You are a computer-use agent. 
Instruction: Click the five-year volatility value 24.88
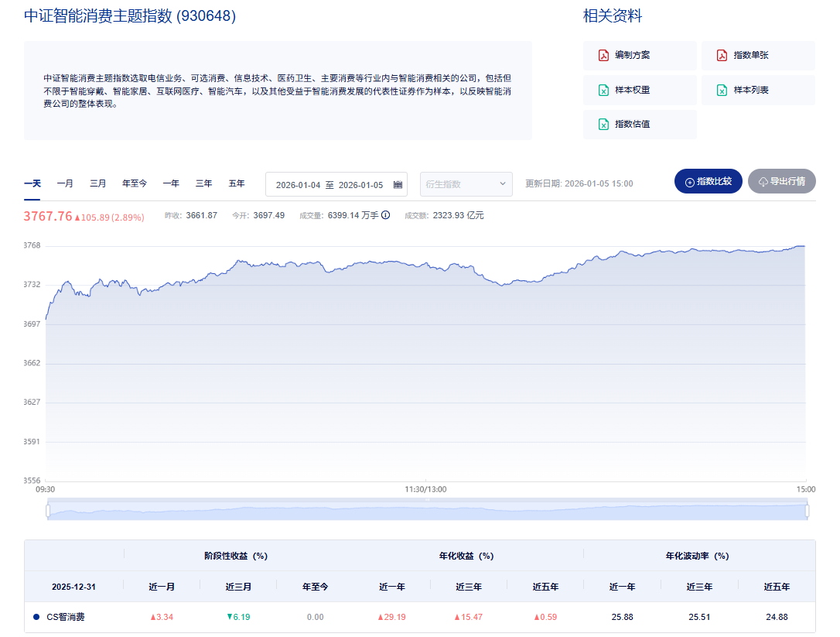[x=777, y=617]
